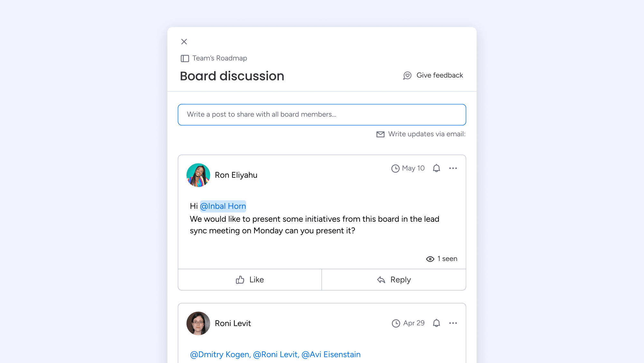The height and width of the screenshot is (363, 644).
Task: Click the @Inbal Horn mention link
Action: pyautogui.click(x=223, y=206)
